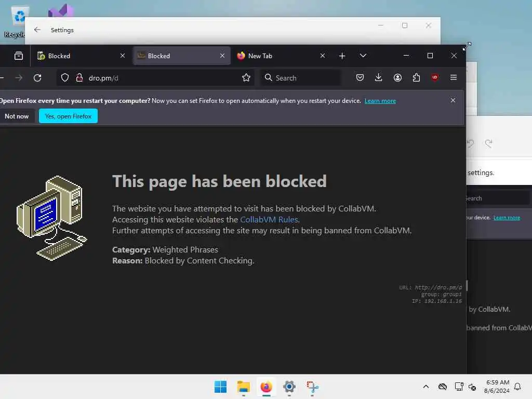This screenshot has height=399, width=532.
Task: Open notifications bell icon
Action: pyautogui.click(x=518, y=387)
